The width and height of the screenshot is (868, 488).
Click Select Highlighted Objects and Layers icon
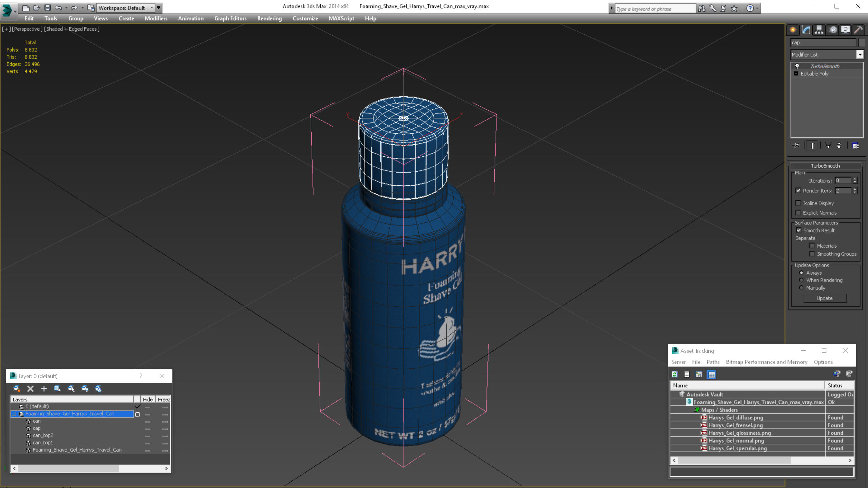58,389
